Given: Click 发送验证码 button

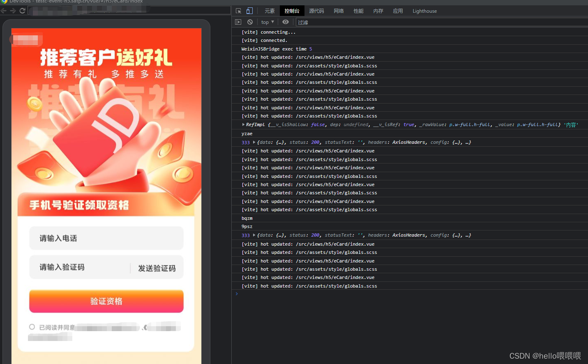Looking at the screenshot, I should click(x=157, y=268).
